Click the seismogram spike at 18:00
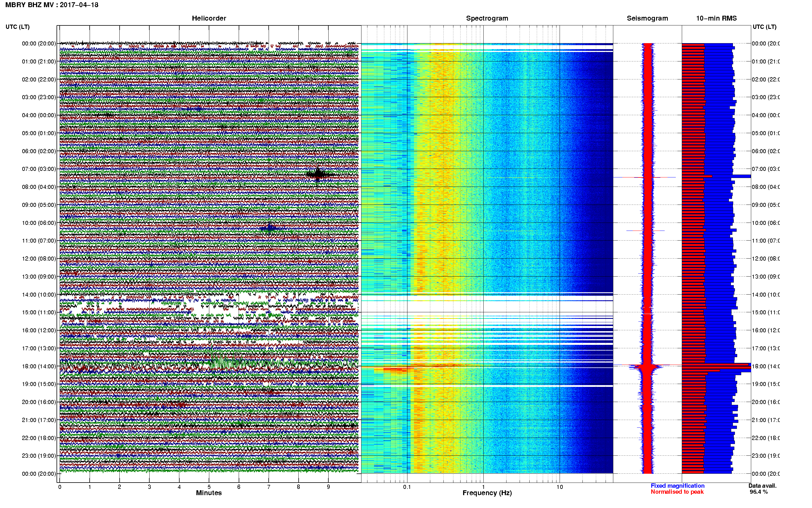The width and height of the screenshot is (812, 508). coord(648,366)
